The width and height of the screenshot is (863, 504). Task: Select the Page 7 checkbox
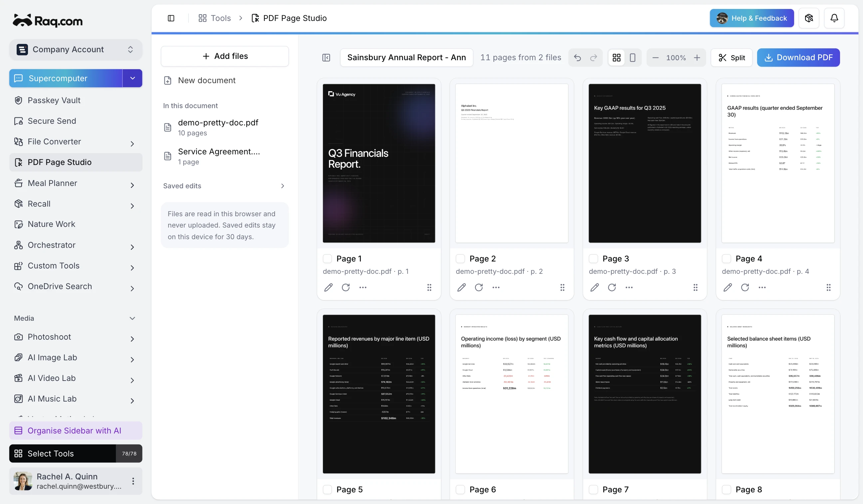594,490
